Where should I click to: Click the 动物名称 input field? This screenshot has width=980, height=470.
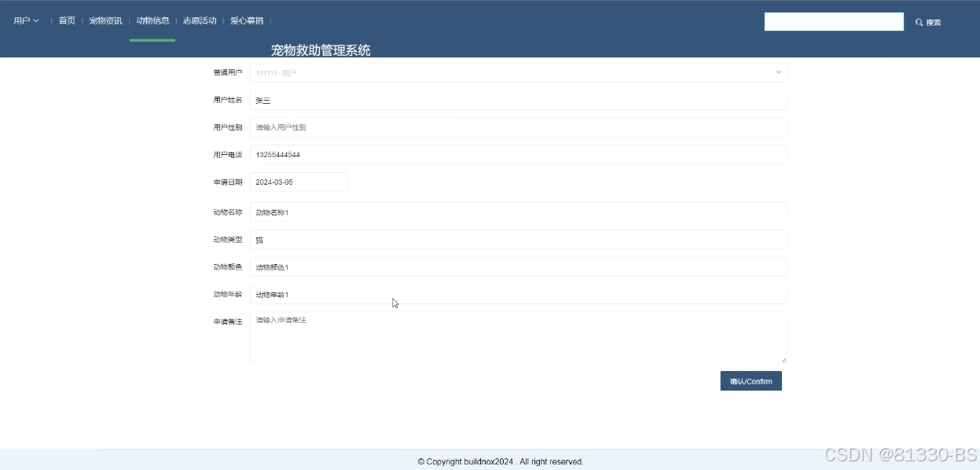518,212
